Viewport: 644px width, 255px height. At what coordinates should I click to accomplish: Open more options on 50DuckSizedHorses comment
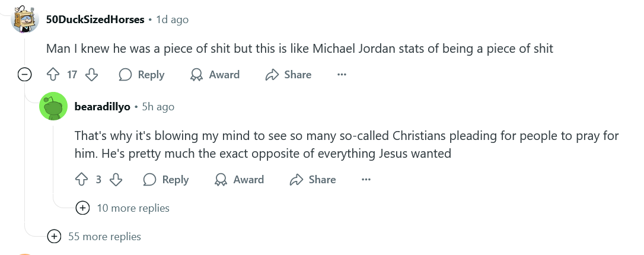pyautogui.click(x=341, y=75)
